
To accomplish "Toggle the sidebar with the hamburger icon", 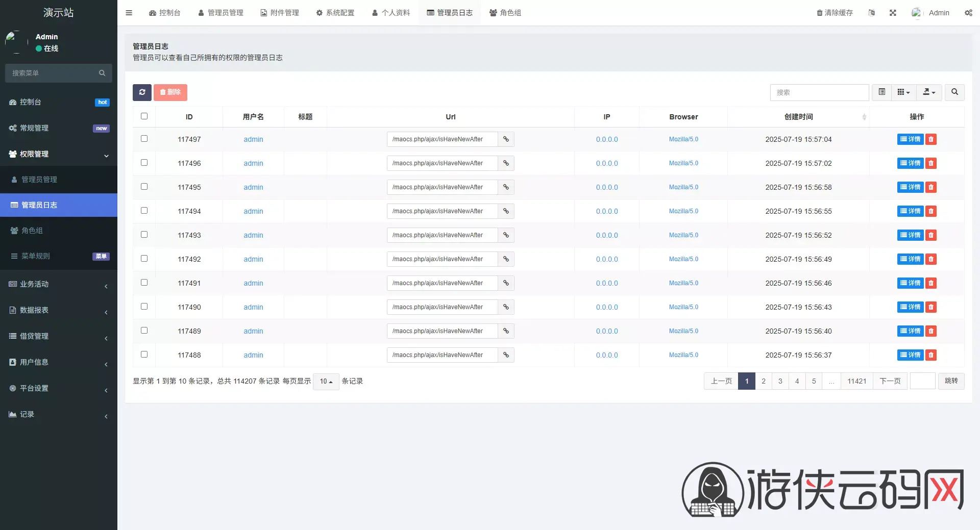I will 129,13.
